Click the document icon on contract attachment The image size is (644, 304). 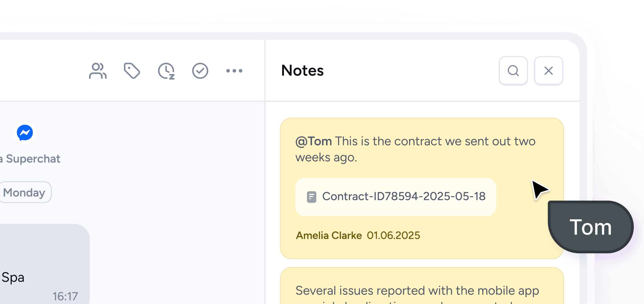coord(311,197)
